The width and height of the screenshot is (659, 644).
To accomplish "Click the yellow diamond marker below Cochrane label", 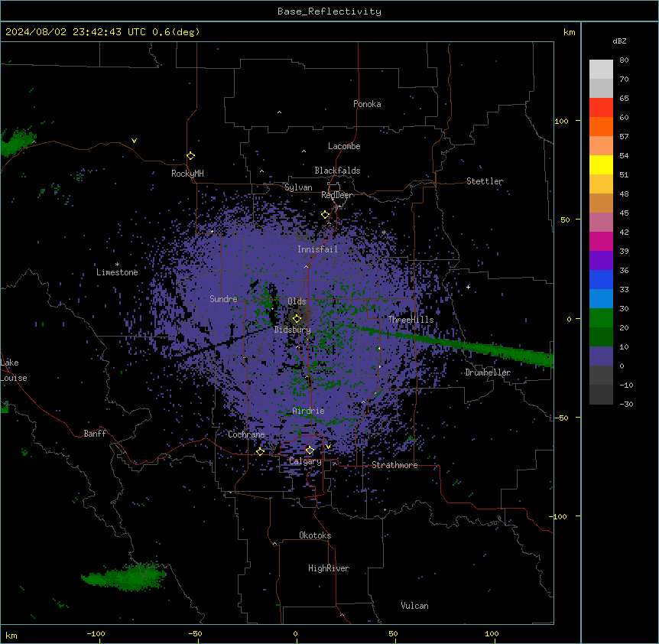I will click(x=261, y=452).
